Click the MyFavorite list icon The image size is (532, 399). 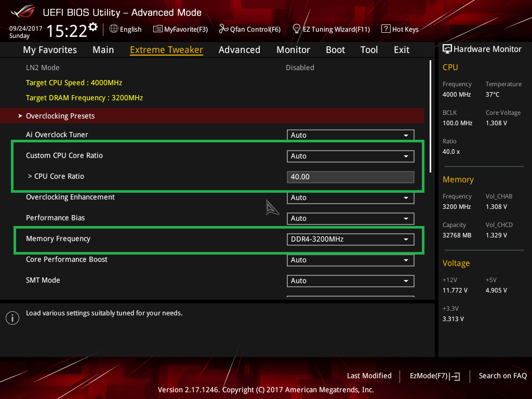[x=158, y=29]
